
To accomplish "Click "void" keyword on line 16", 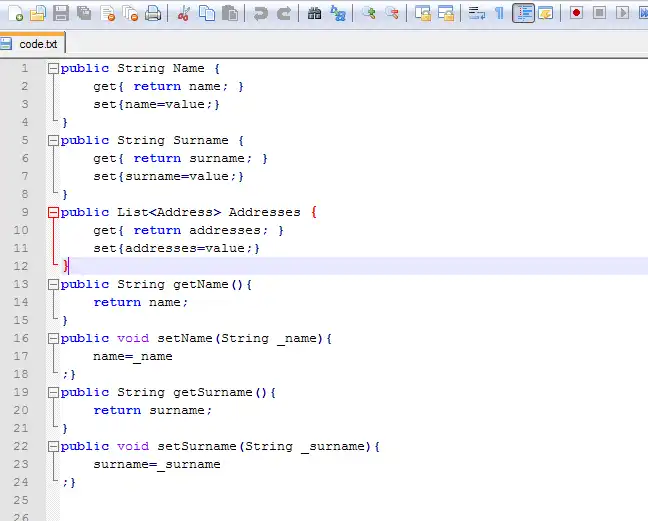I will [133, 338].
